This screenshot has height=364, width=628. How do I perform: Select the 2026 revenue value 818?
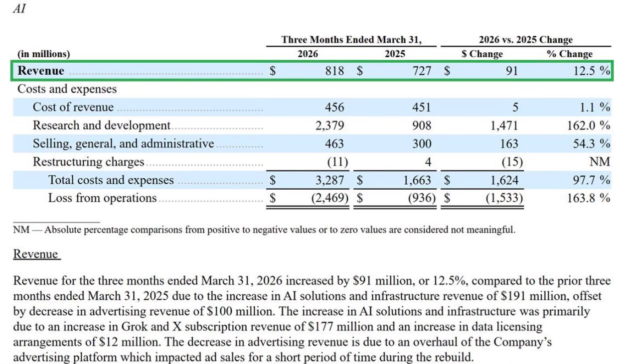click(334, 71)
